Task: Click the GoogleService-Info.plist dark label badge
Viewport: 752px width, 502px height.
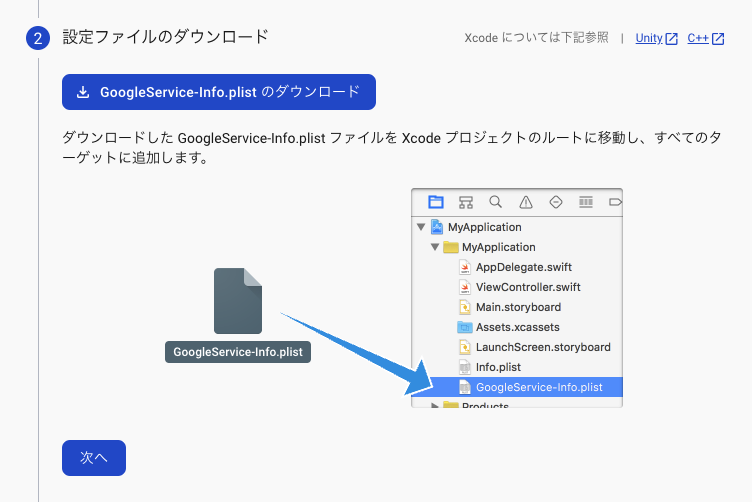Action: coord(238,352)
